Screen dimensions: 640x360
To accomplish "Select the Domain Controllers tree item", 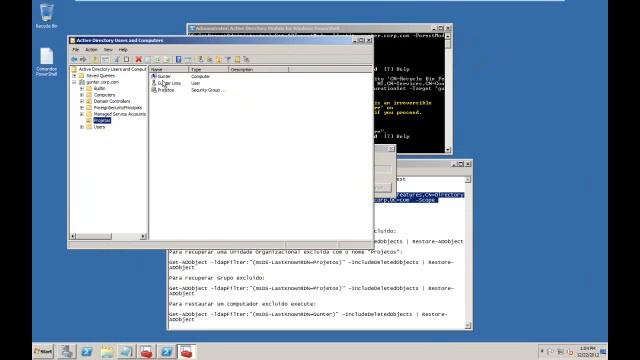I will point(112,101).
